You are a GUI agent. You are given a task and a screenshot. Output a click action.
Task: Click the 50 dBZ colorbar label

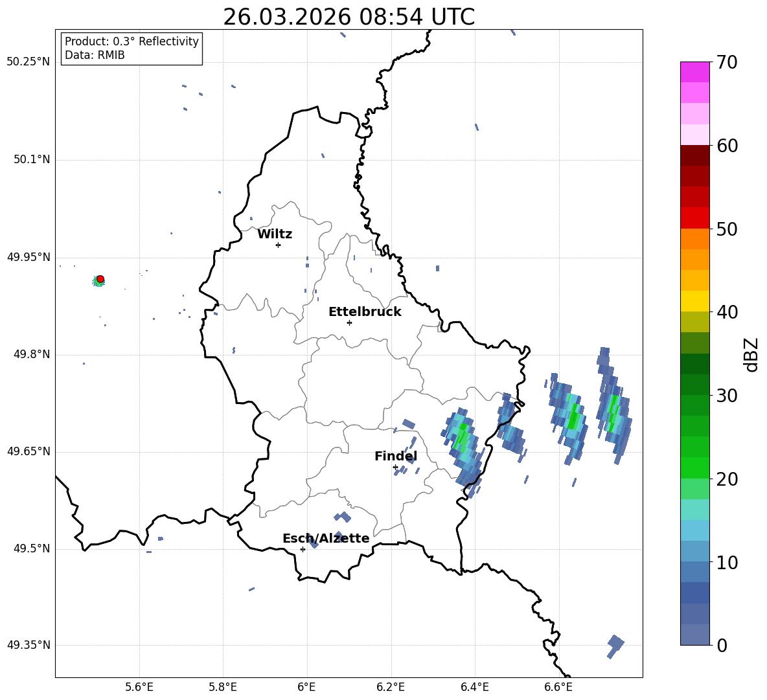727,229
